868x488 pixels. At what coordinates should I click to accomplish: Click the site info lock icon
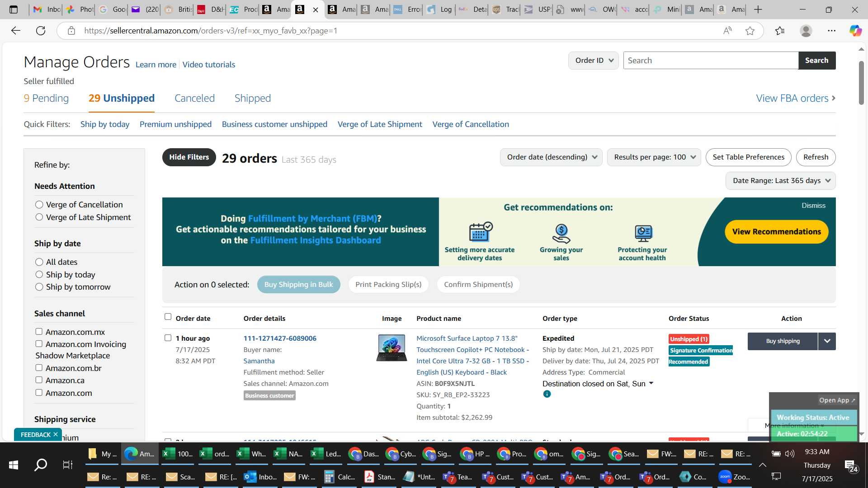click(71, 31)
